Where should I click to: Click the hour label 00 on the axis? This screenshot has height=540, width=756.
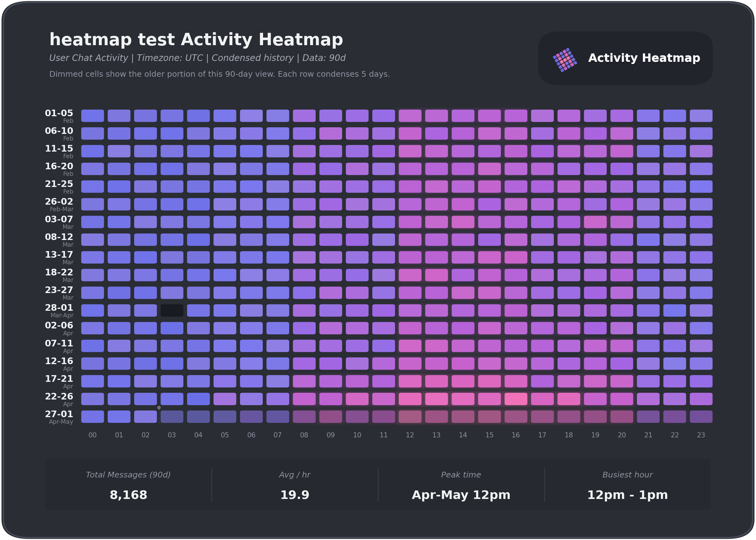click(x=93, y=435)
